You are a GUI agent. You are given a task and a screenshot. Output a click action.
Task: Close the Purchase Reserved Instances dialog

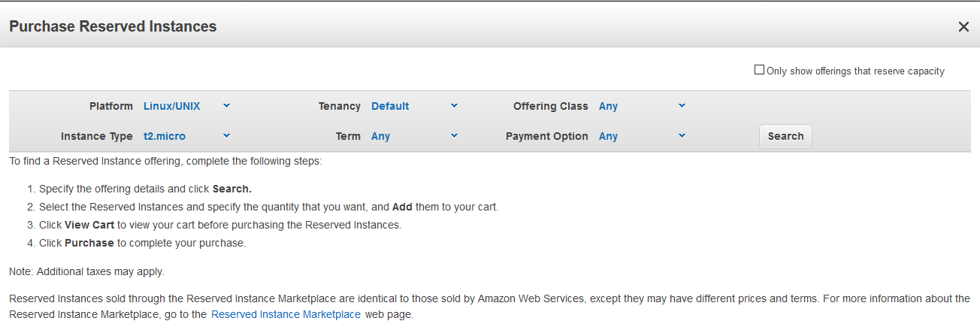tap(963, 26)
